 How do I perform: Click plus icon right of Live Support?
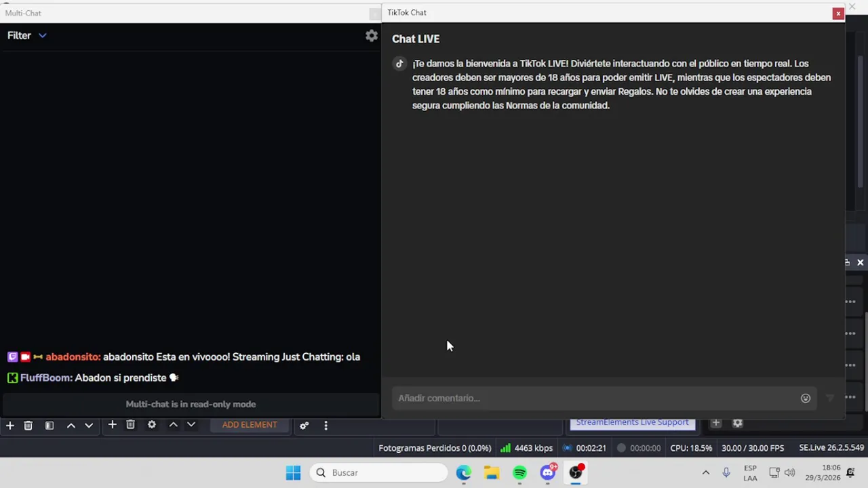tap(715, 423)
